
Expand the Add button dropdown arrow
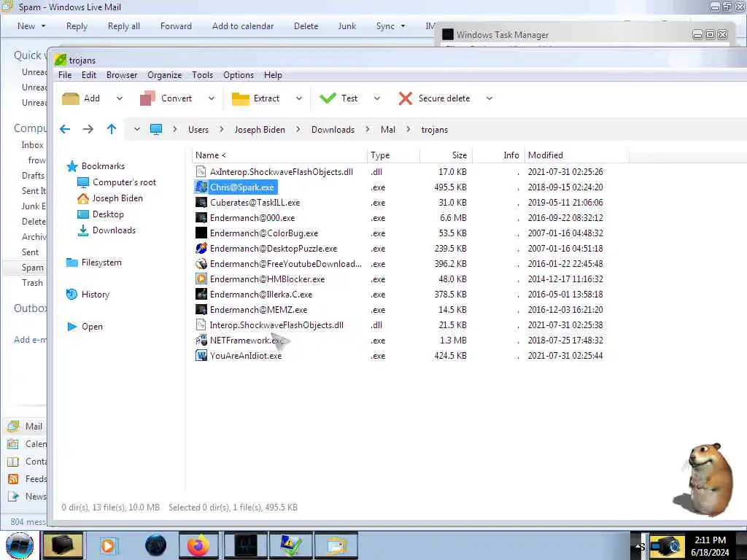coord(120,98)
